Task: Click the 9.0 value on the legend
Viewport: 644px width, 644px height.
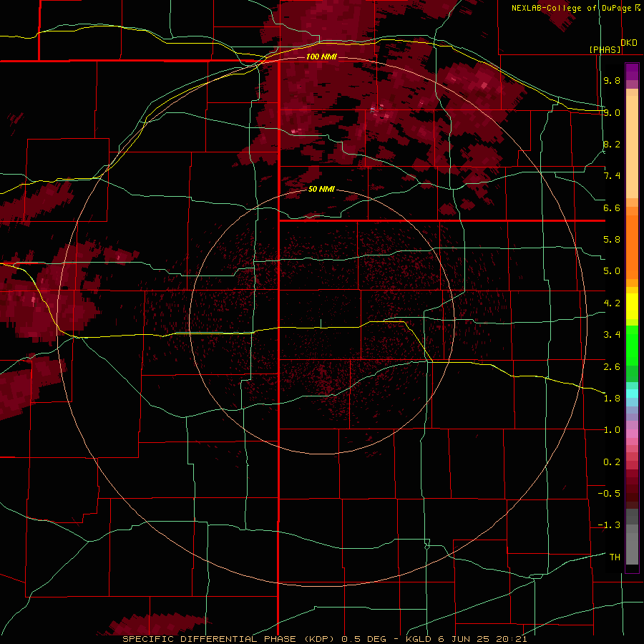Action: click(x=612, y=112)
